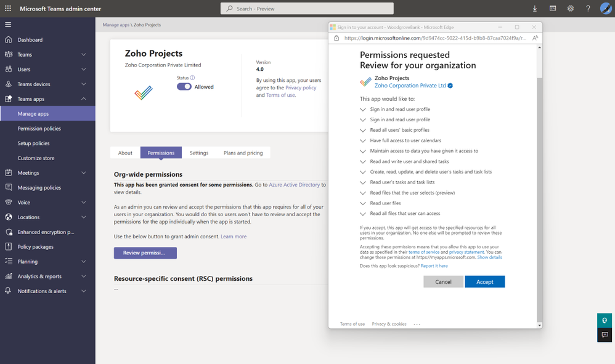The image size is (615, 364).
Task: Click the Messaging policies icon
Action: (x=8, y=187)
